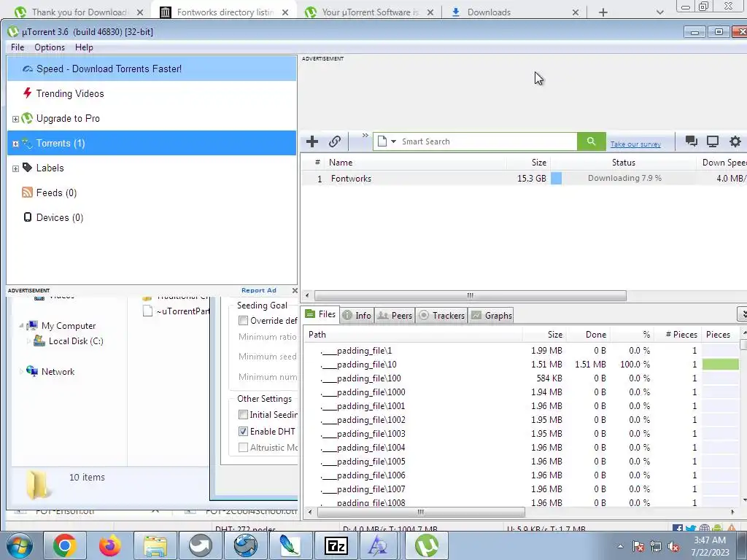Click the green pieces bar for padding_file\10
747x560 pixels.
pyautogui.click(x=721, y=365)
